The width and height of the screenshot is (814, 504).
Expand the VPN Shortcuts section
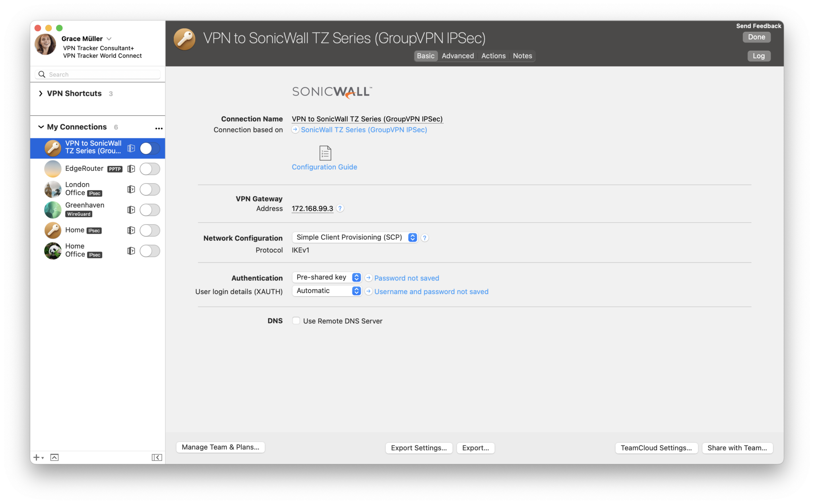(x=41, y=93)
